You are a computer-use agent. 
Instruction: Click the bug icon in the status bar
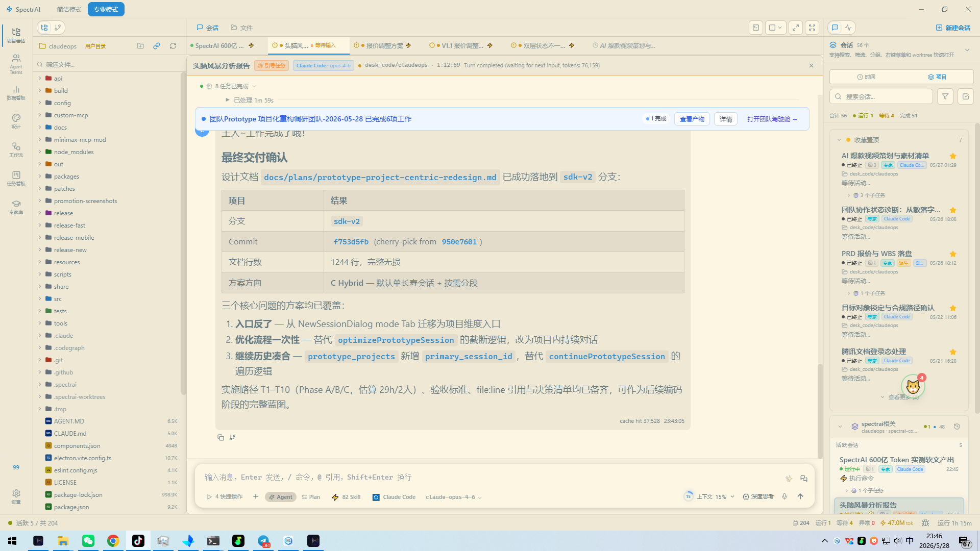925,523
